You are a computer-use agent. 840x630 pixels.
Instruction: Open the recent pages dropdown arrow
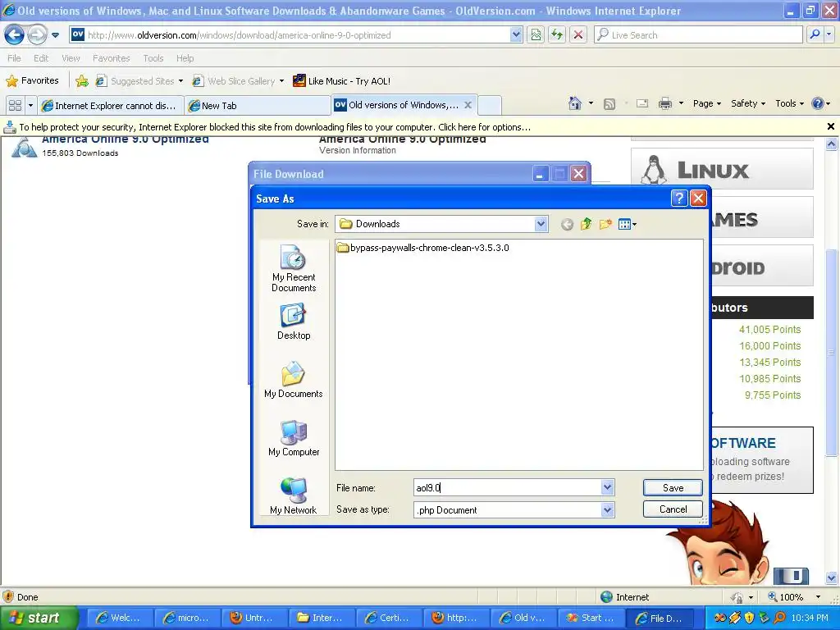pyautogui.click(x=55, y=35)
